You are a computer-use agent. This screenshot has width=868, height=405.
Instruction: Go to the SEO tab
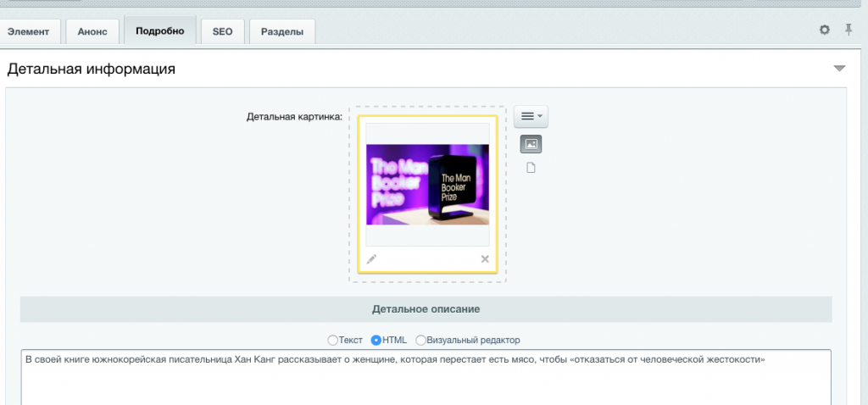coord(223,32)
